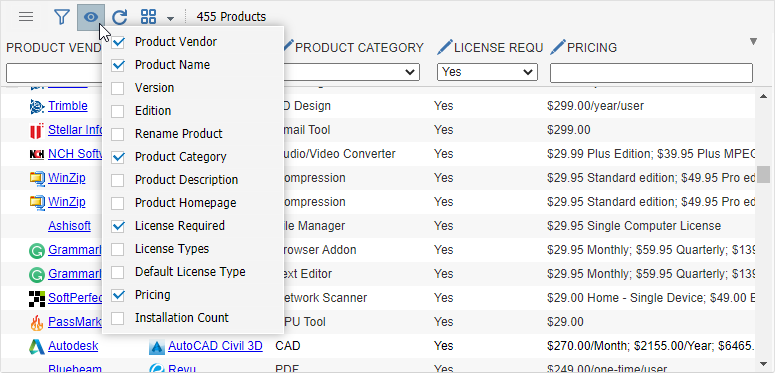Click the License Required column edit pencil
The height and width of the screenshot is (373, 775).
point(445,47)
